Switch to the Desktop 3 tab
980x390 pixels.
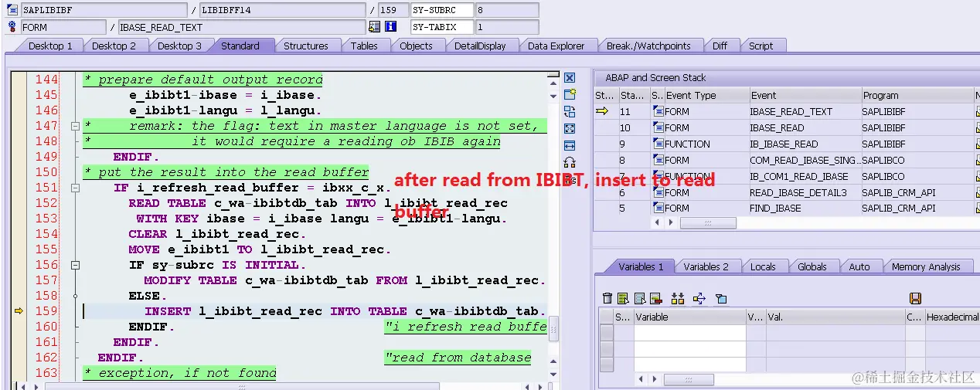click(179, 46)
